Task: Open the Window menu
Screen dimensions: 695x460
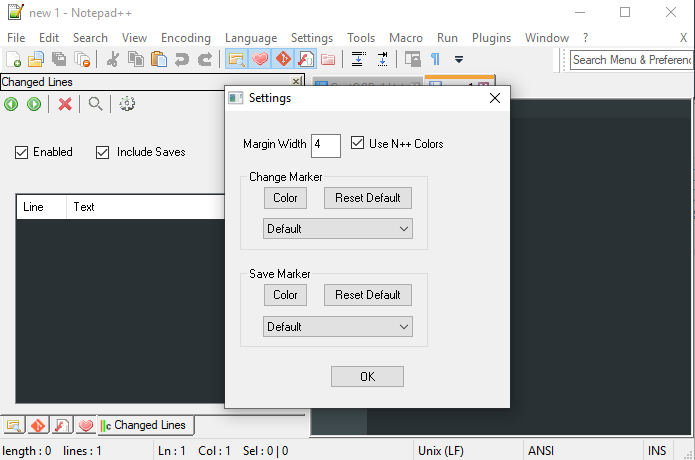Action: click(x=547, y=38)
